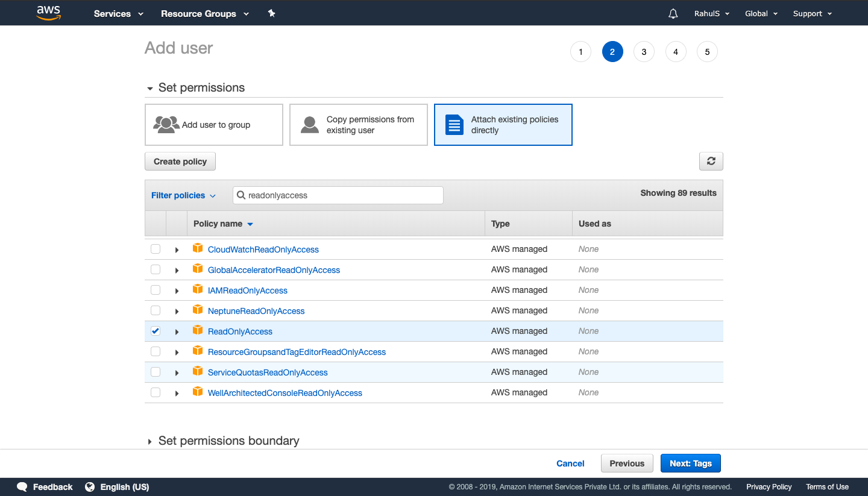868x496 pixels.
Task: Select the Add user to group option
Action: [x=213, y=125]
